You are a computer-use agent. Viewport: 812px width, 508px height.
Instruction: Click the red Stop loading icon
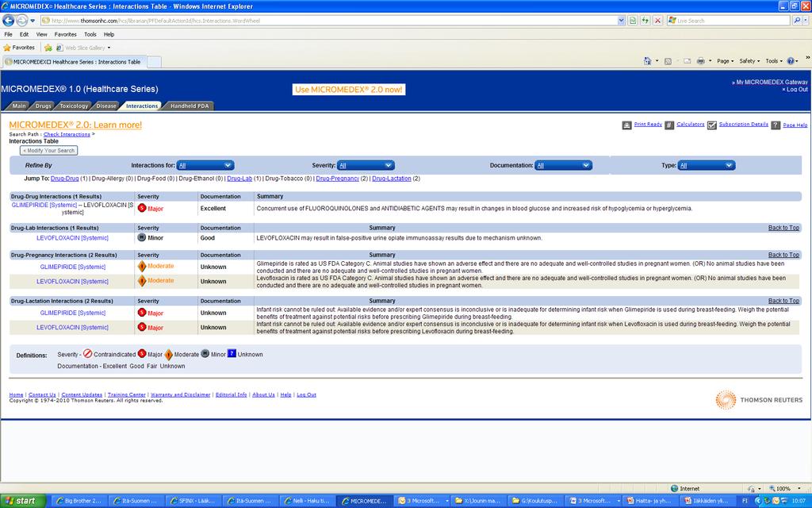click(x=657, y=20)
